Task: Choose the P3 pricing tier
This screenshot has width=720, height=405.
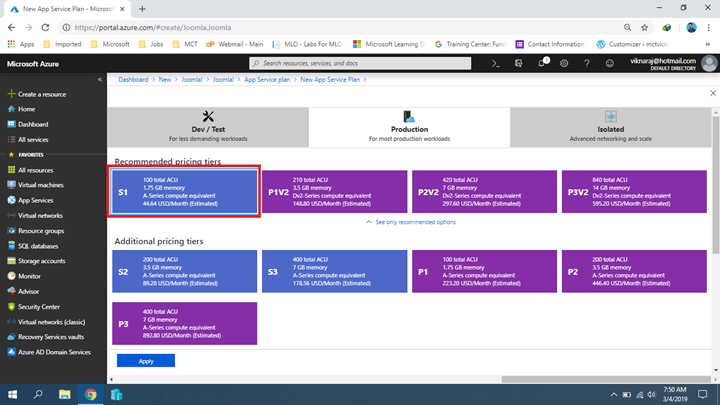Action: tap(185, 323)
